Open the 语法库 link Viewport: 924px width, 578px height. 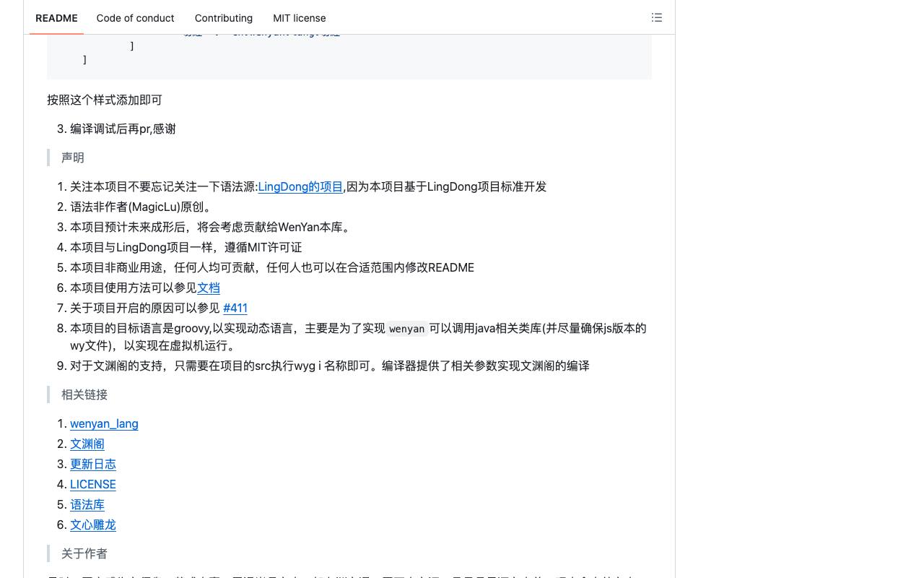[87, 504]
